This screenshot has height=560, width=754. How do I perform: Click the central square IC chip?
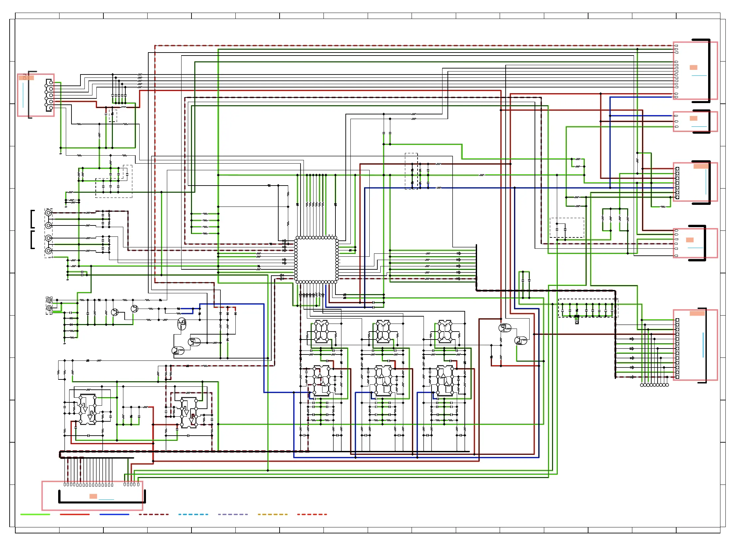316,260
